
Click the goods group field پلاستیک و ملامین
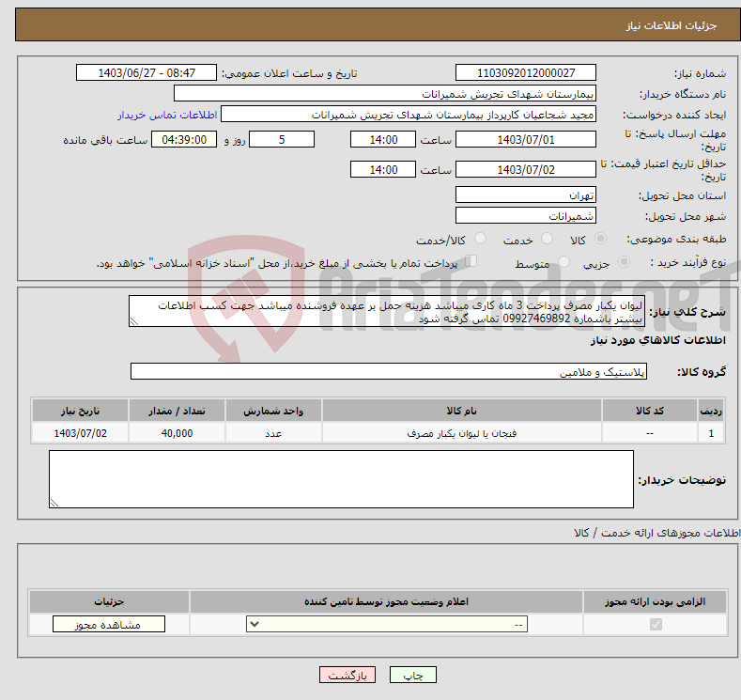(x=389, y=371)
